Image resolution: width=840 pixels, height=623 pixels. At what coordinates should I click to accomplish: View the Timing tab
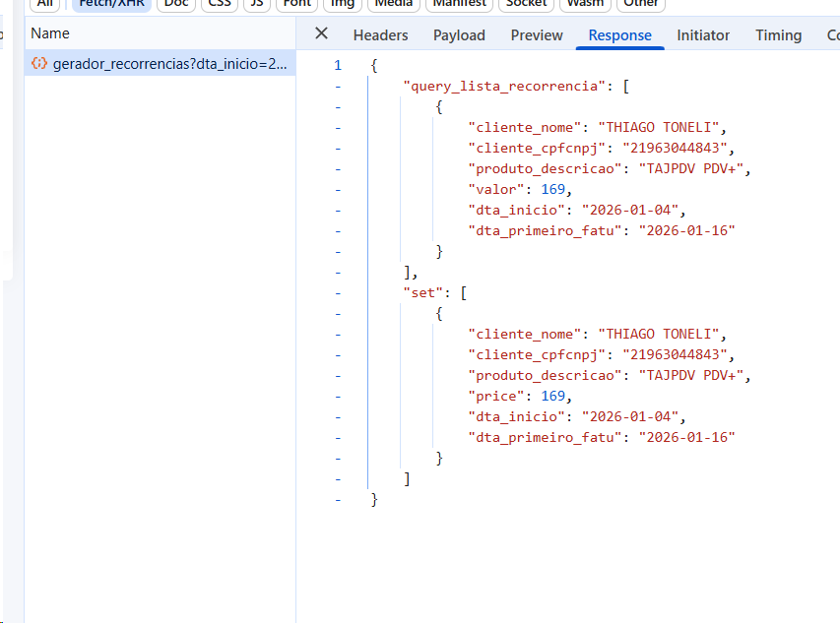point(778,35)
